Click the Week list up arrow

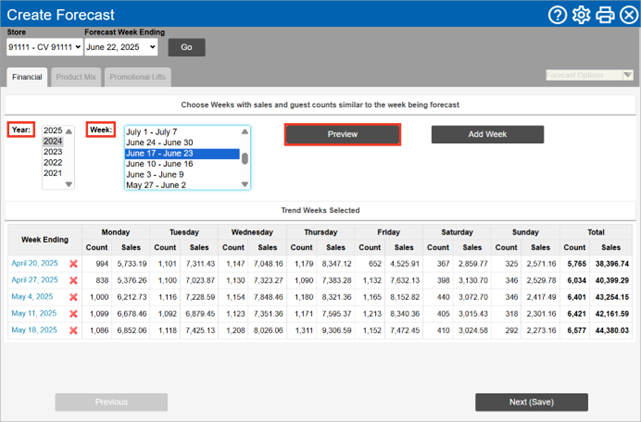[245, 131]
